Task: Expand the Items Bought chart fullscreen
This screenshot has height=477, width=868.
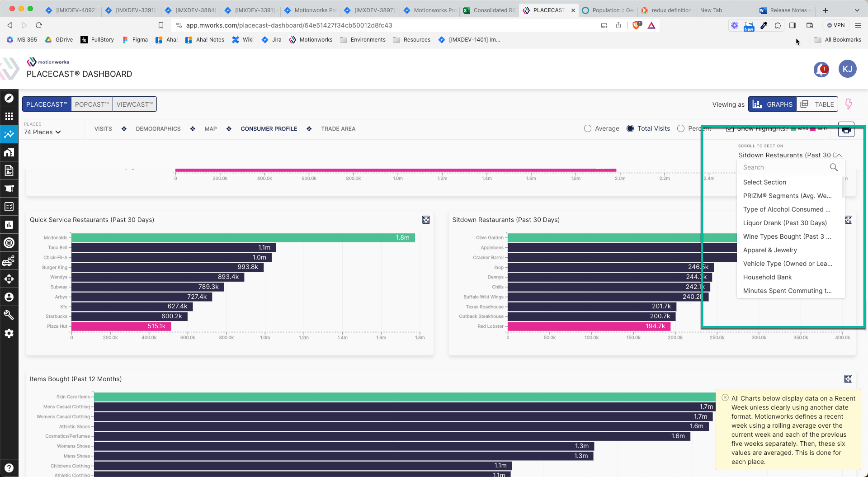Action: 848,379
